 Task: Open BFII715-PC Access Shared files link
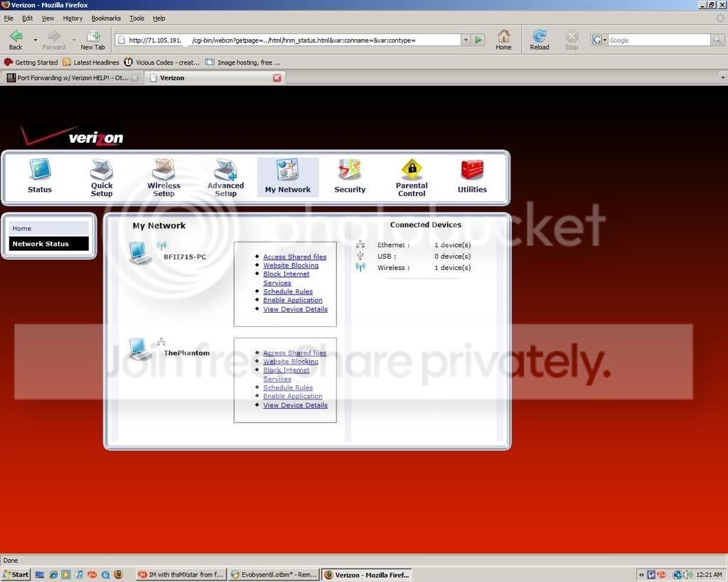tap(295, 257)
